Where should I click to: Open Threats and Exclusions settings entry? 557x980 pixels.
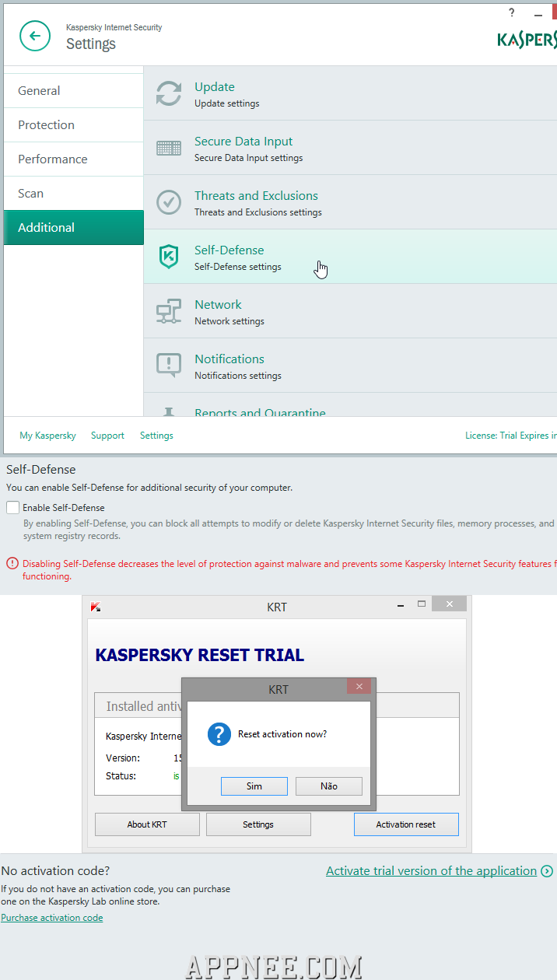pyautogui.click(x=350, y=202)
